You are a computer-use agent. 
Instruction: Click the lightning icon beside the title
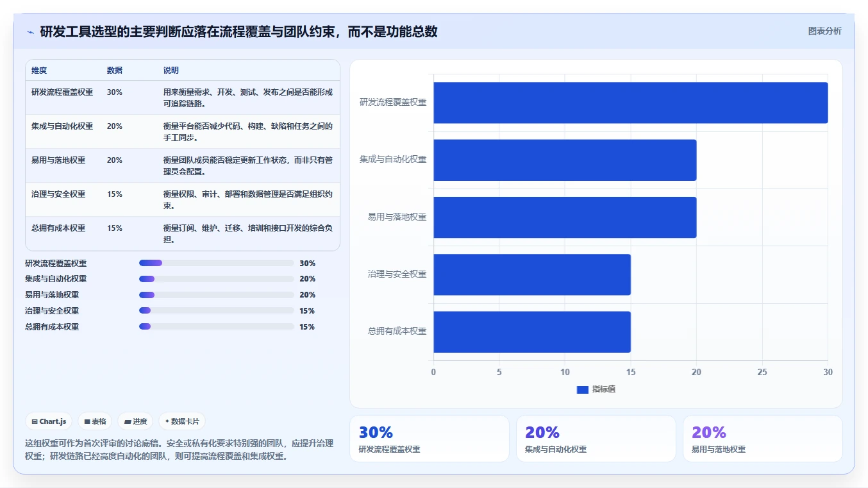30,32
